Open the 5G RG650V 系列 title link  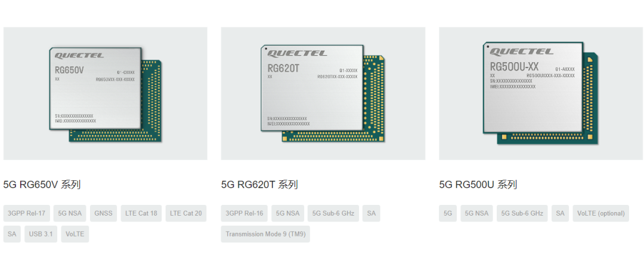42,185
